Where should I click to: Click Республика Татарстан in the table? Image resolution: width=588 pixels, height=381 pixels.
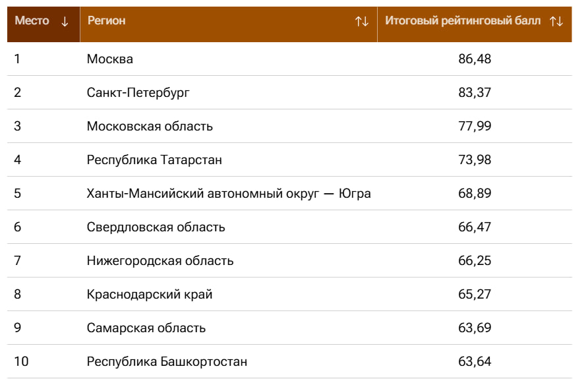click(154, 160)
